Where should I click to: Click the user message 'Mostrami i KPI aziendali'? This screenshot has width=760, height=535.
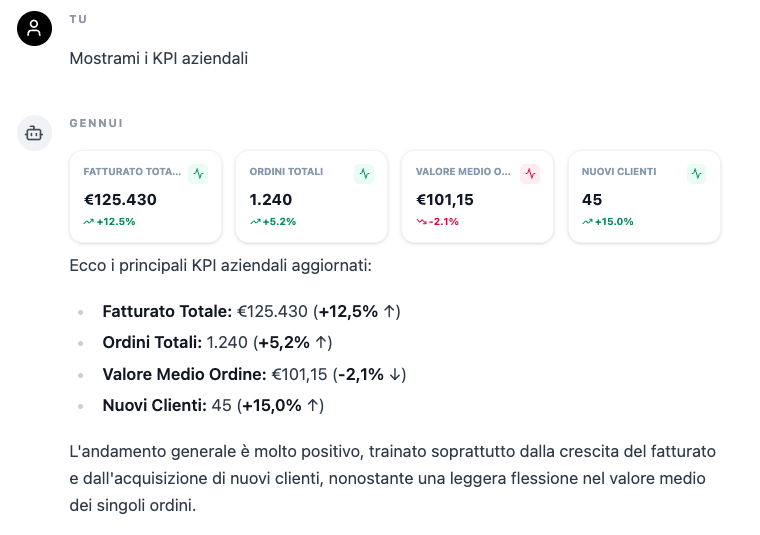coord(158,58)
